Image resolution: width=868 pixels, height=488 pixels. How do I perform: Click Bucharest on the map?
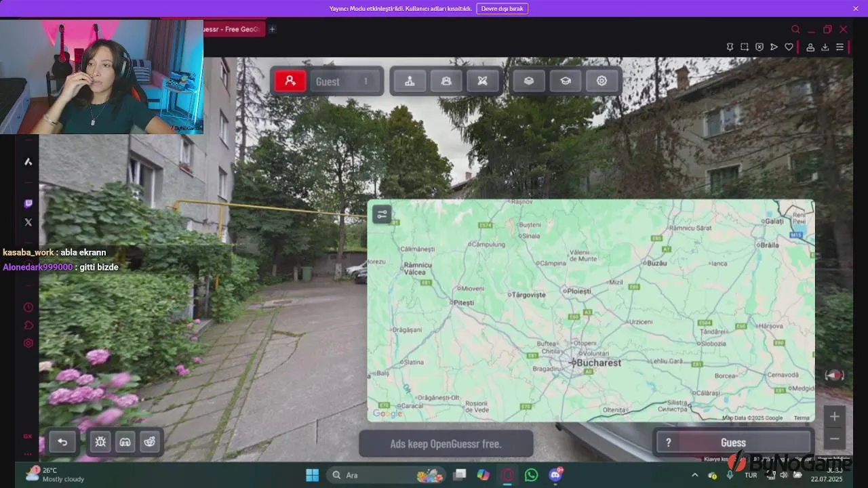point(599,363)
